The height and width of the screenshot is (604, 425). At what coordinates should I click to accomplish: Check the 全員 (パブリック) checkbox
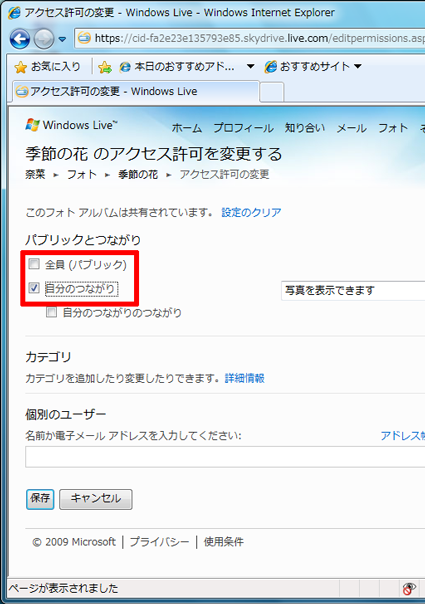pos(34,264)
